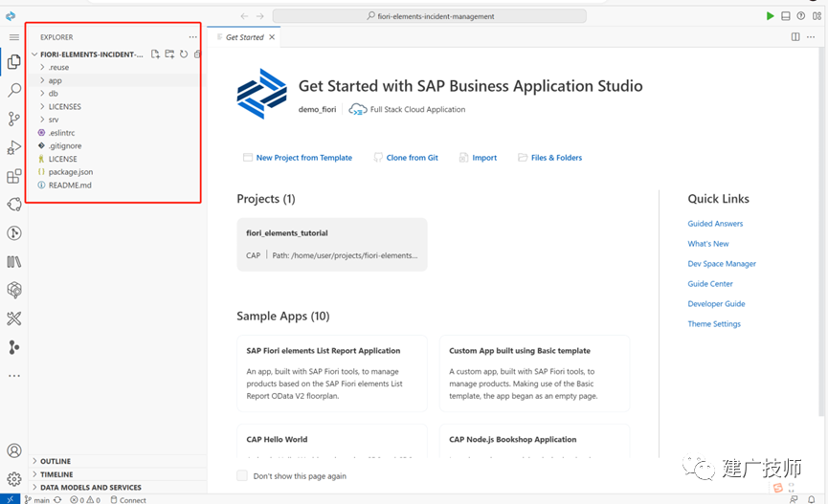The image size is (828, 504).
Task: Open the notifications bell in status bar
Action: click(811, 499)
